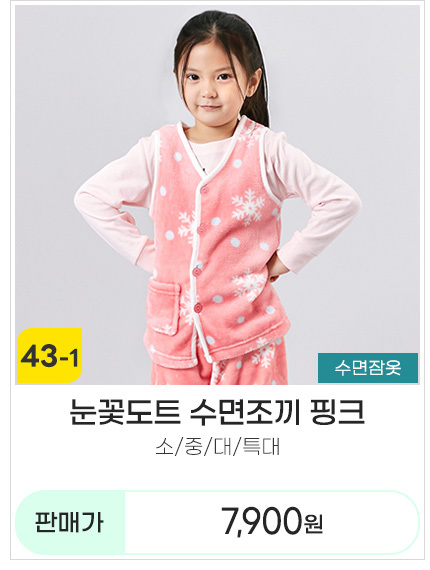Click the empty white area of the price bar

[x=371, y=522]
